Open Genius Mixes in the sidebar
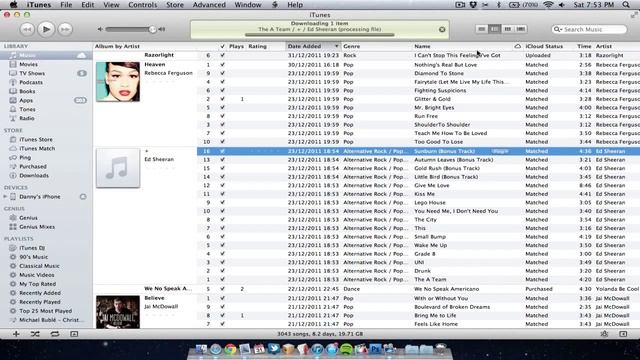The width and height of the screenshot is (640, 360). (37, 227)
